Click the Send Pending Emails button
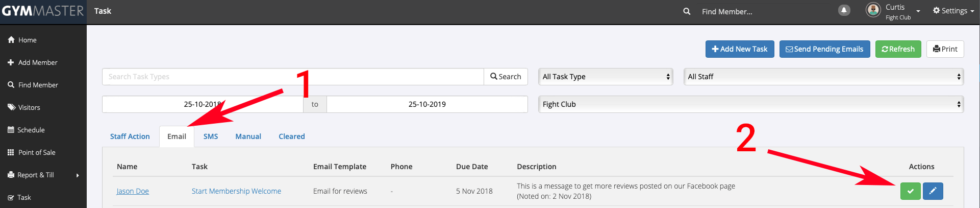 pos(824,49)
